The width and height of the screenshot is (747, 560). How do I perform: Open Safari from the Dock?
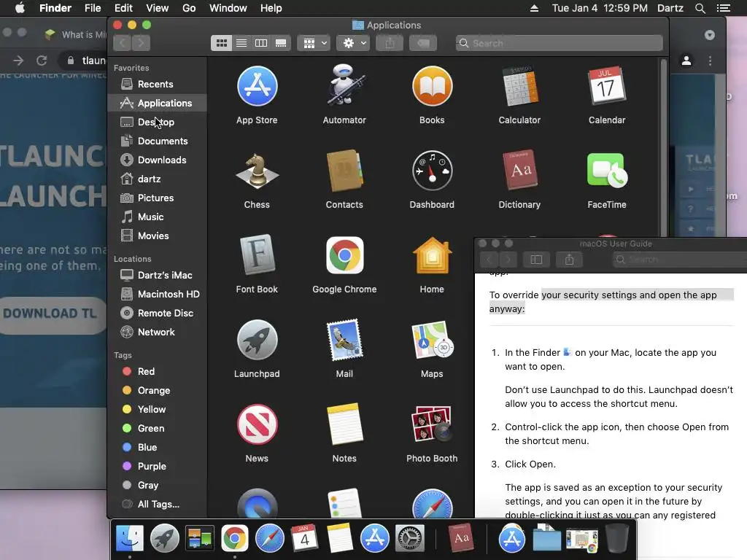[270, 538]
